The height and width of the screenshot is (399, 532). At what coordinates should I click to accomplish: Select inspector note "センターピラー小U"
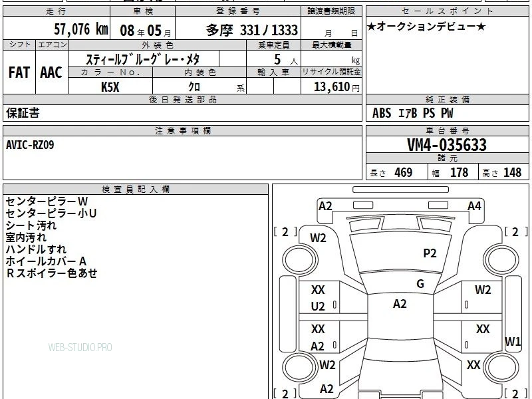[x=51, y=213]
